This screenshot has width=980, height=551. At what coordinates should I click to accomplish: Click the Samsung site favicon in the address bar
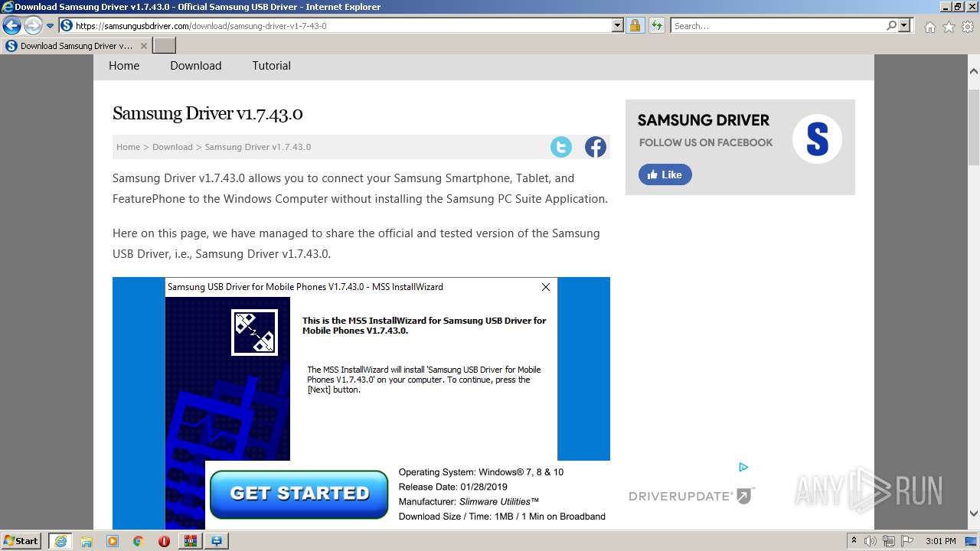(67, 25)
